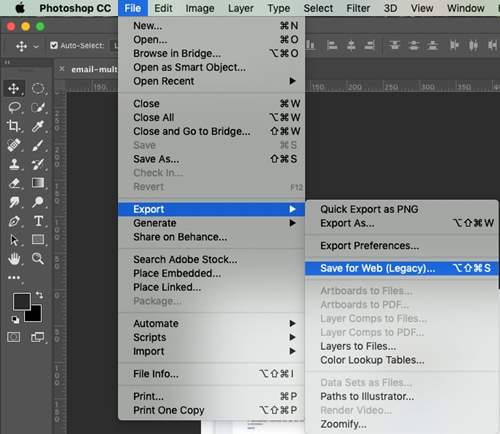Close the email-mult document tab
The image size is (500, 434).
(x=62, y=69)
